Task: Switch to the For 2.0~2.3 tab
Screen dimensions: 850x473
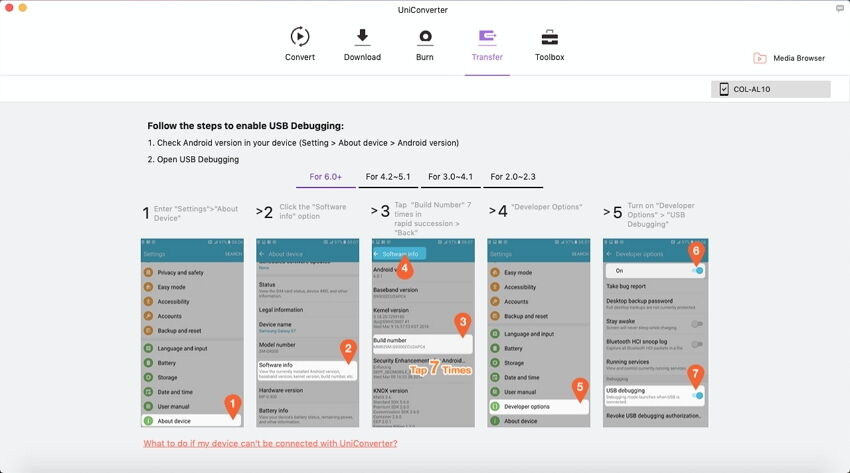Action: click(513, 177)
